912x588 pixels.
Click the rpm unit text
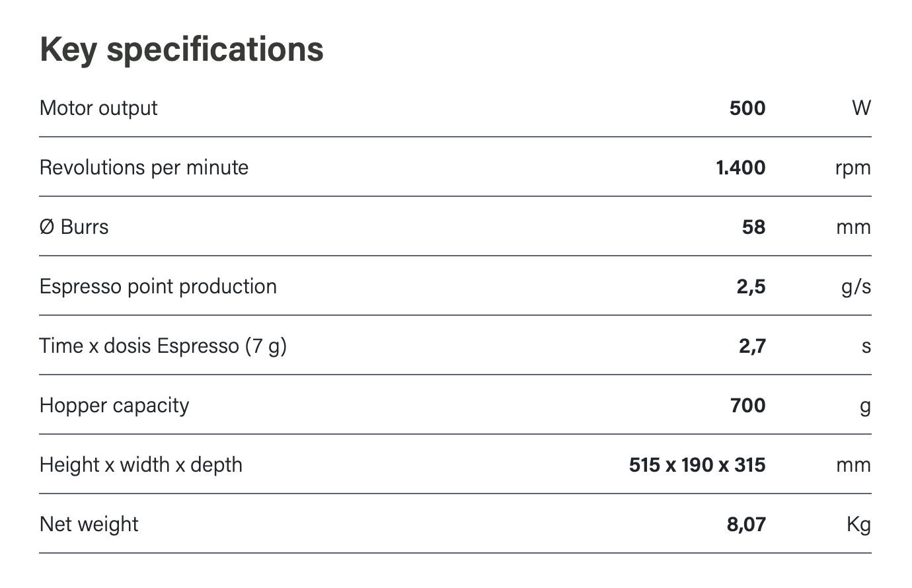(x=853, y=168)
